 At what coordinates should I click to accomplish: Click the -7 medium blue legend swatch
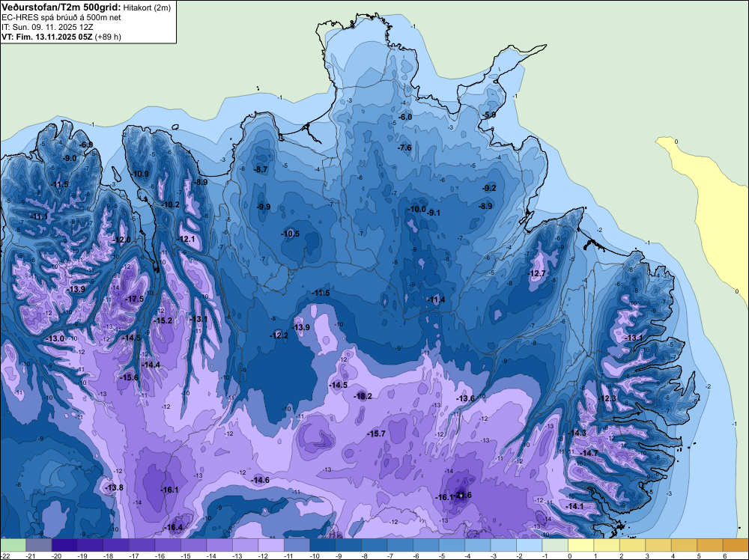(x=400, y=545)
